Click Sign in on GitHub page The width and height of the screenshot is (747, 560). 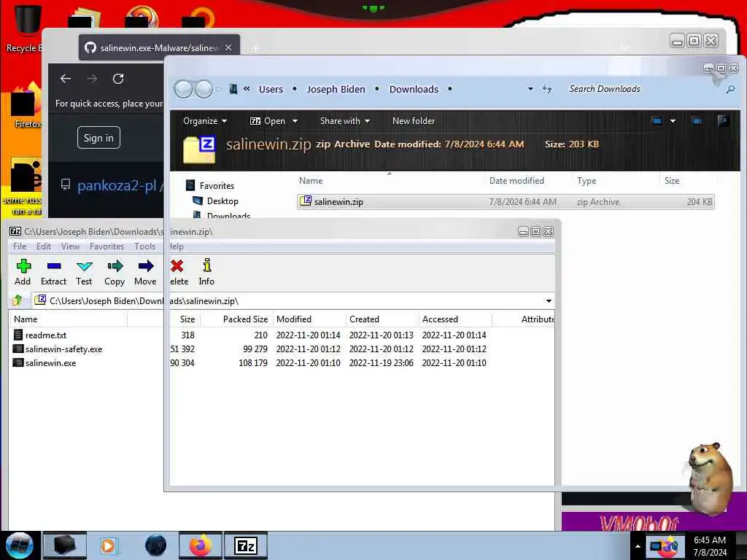coord(98,138)
